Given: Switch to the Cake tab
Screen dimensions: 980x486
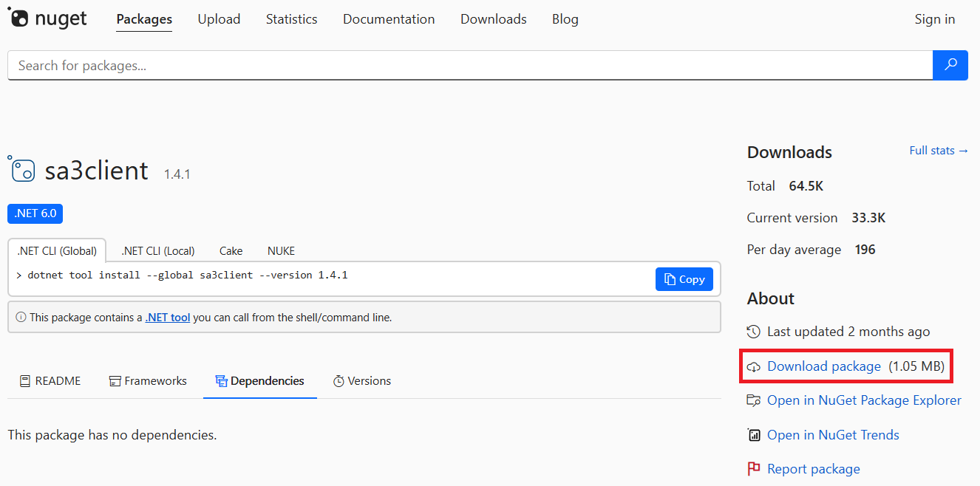Looking at the screenshot, I should pyautogui.click(x=231, y=250).
